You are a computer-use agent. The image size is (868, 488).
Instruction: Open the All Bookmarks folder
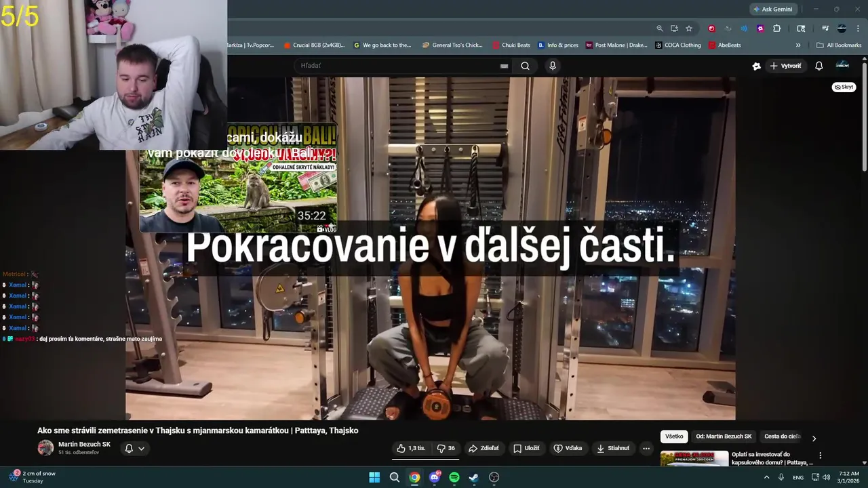839,45
